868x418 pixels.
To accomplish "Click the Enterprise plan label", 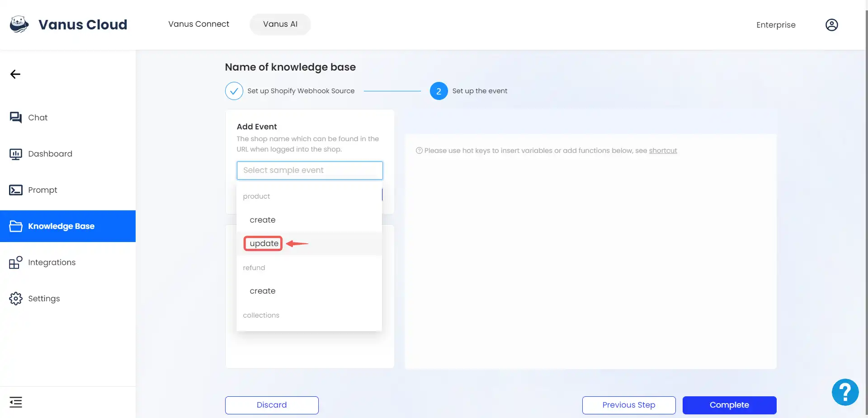I will click(776, 25).
